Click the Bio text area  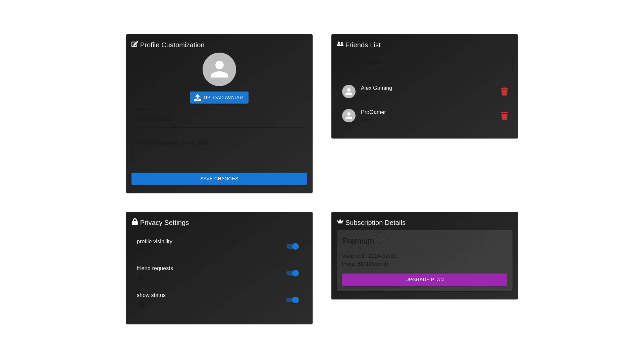tap(219, 150)
